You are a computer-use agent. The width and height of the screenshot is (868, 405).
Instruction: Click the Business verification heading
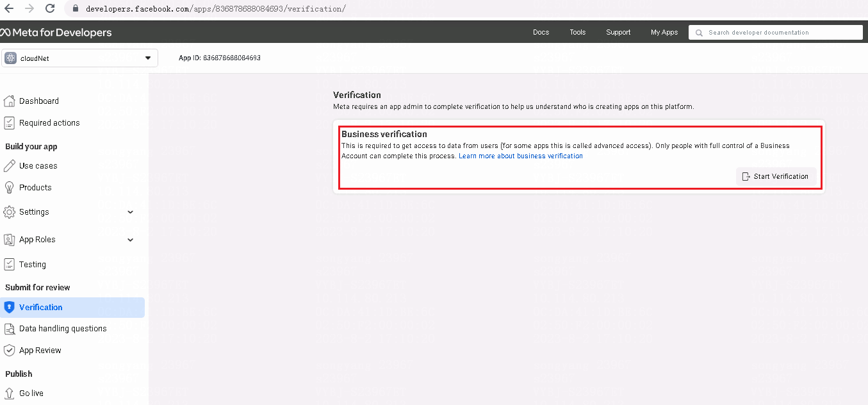pos(384,134)
